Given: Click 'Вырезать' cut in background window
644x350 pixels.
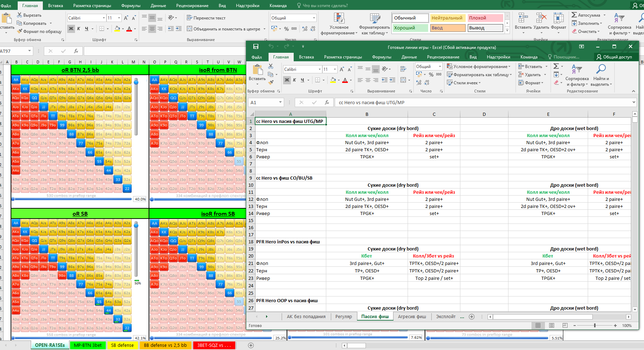Looking at the screenshot, I should (x=29, y=15).
